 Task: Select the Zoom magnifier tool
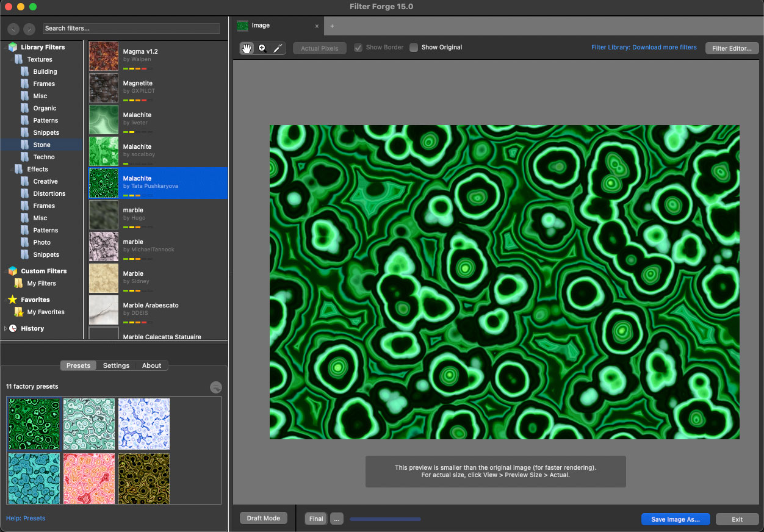[262, 48]
